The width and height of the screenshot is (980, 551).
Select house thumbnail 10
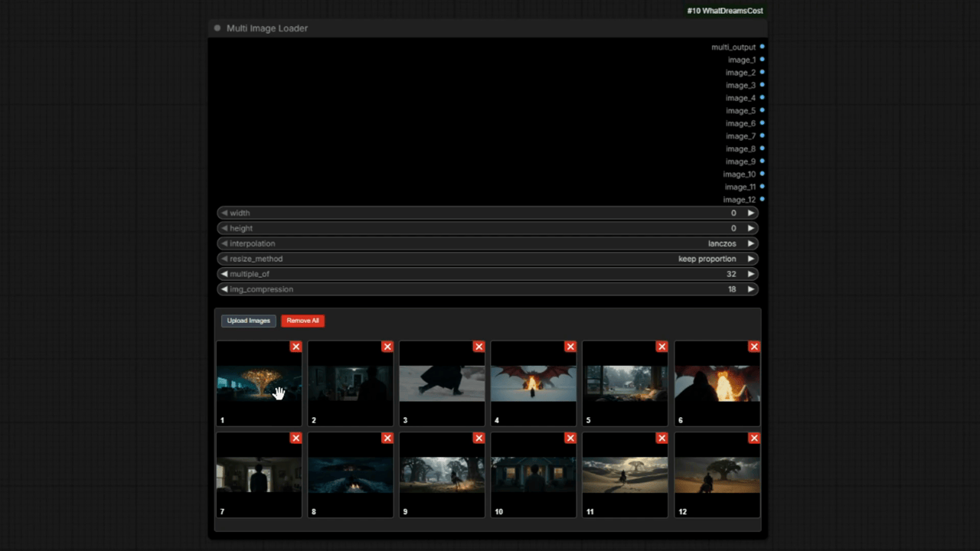[534, 474]
